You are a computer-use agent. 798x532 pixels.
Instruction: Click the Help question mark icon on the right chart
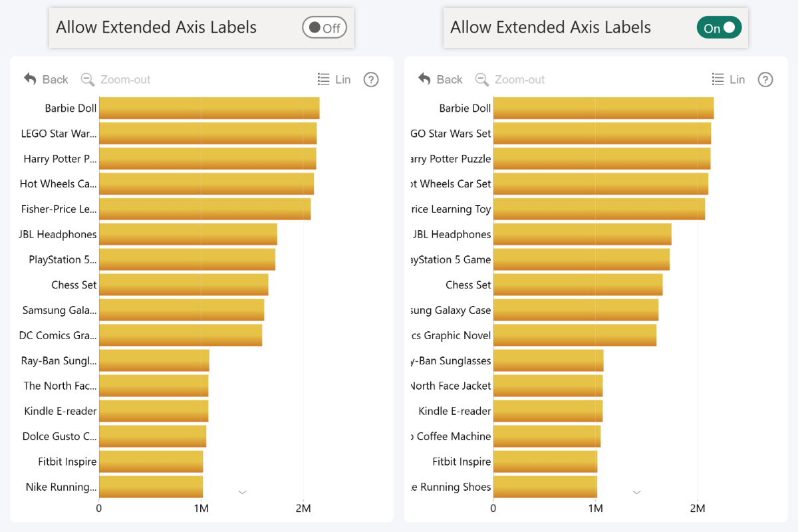tap(765, 79)
